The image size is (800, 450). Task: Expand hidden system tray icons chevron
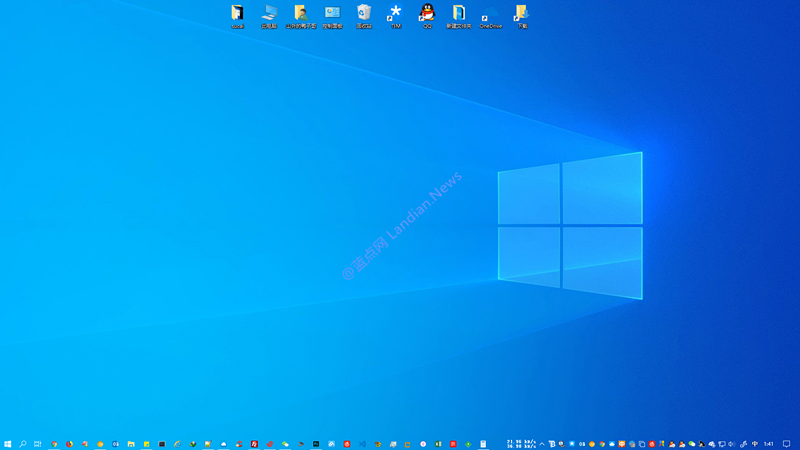coord(542,444)
